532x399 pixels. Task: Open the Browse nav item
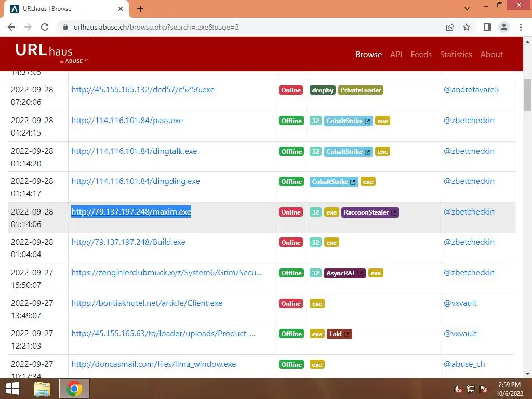tap(368, 54)
